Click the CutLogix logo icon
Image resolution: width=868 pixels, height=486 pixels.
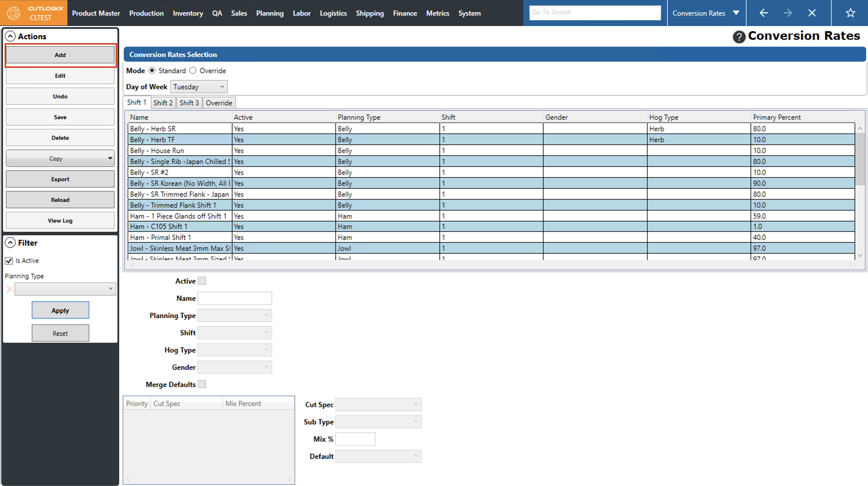(x=14, y=13)
